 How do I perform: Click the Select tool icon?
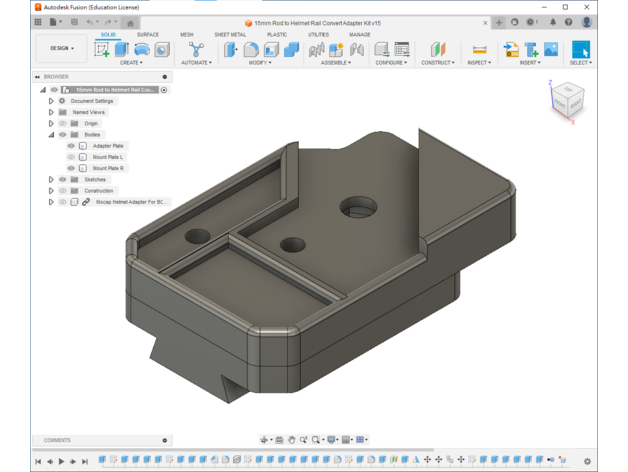click(580, 49)
